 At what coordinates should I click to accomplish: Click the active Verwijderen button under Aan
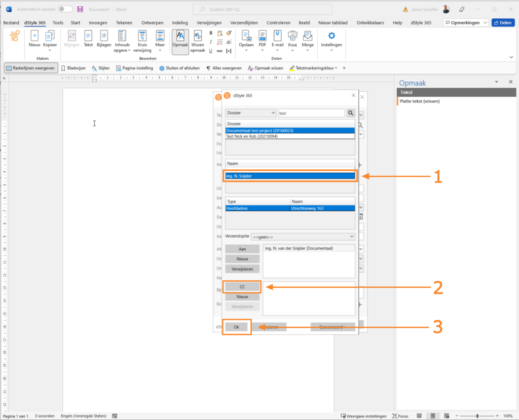242,269
